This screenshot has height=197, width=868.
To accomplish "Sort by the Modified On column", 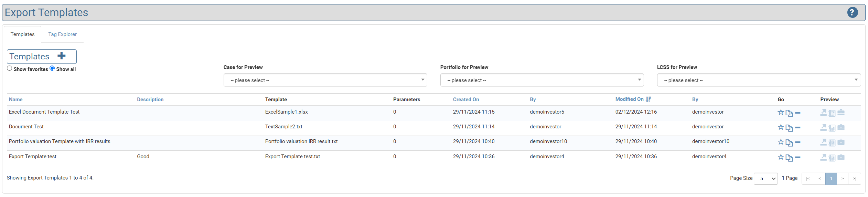I will pyautogui.click(x=629, y=99).
